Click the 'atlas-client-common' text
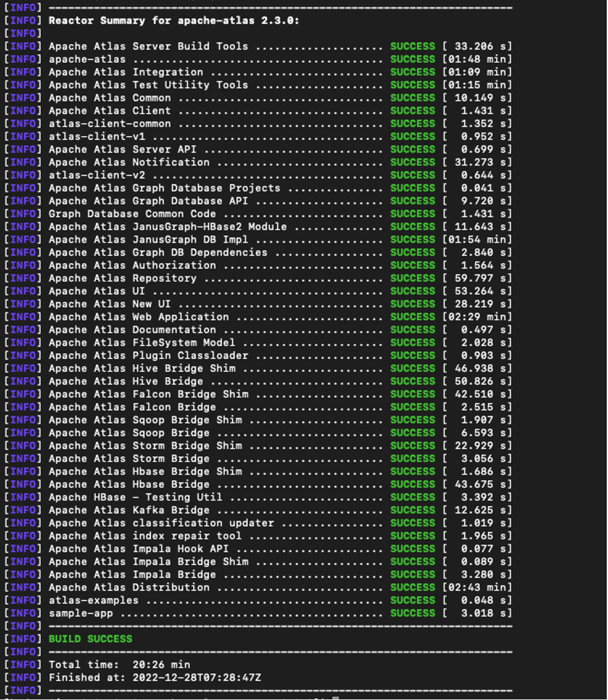608x700 pixels. 110,124
